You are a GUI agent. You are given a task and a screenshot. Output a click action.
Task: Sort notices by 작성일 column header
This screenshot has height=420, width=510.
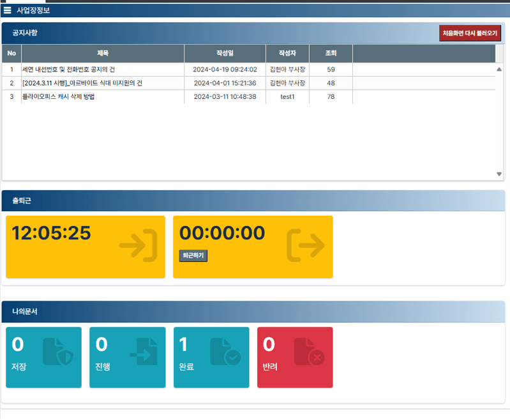click(x=225, y=53)
